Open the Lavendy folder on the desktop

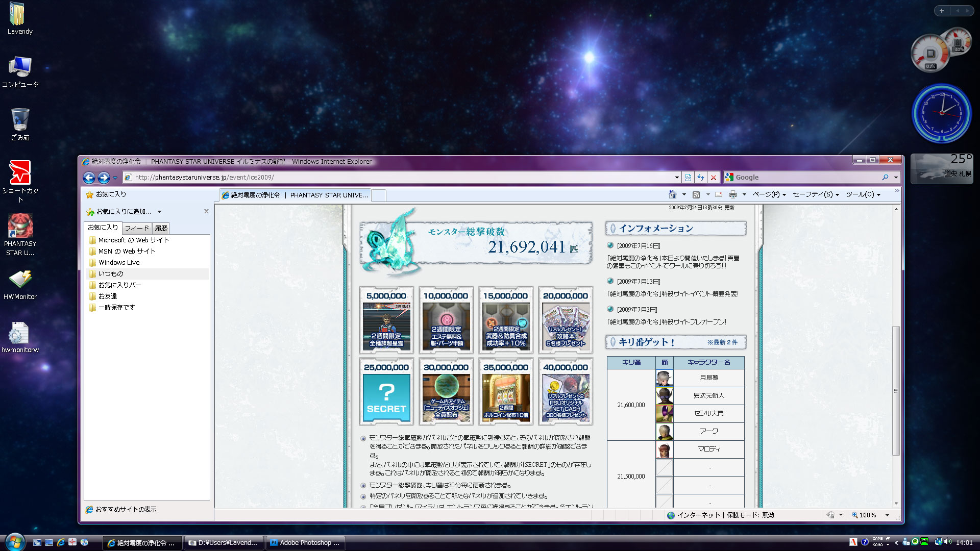click(x=20, y=19)
